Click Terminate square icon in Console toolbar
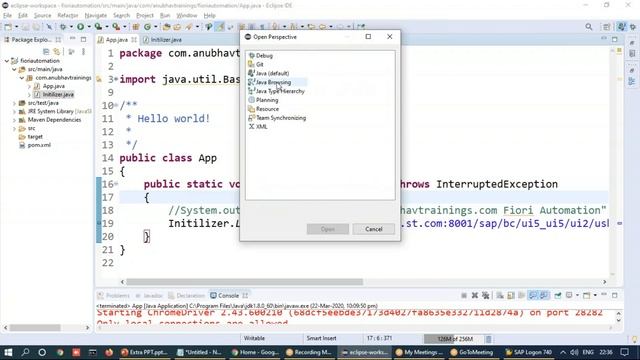 tap(464, 296)
